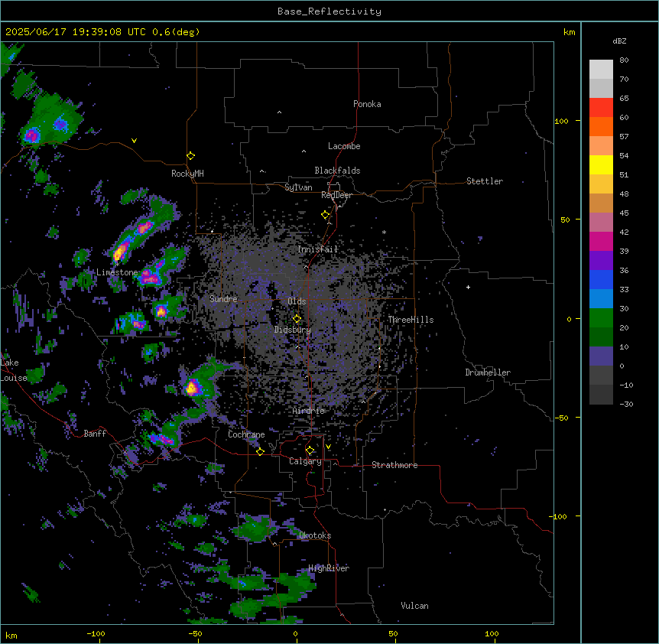Click the ThreeHills label

click(x=411, y=320)
